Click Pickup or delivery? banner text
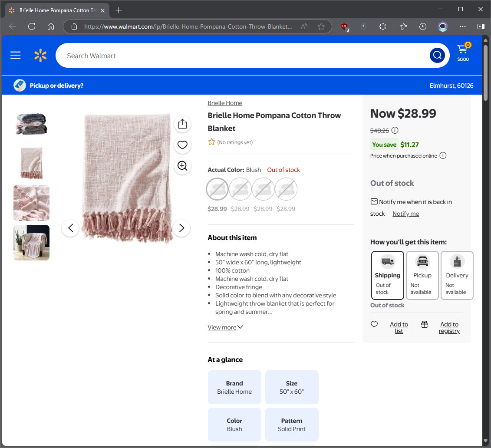Screen dimensions: 491x448 [x=57, y=86]
